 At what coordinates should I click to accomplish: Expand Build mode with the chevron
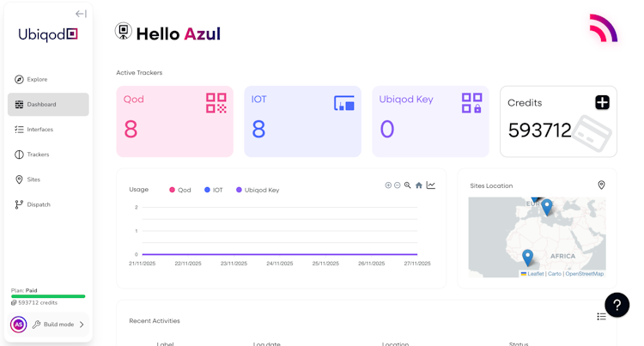point(82,325)
